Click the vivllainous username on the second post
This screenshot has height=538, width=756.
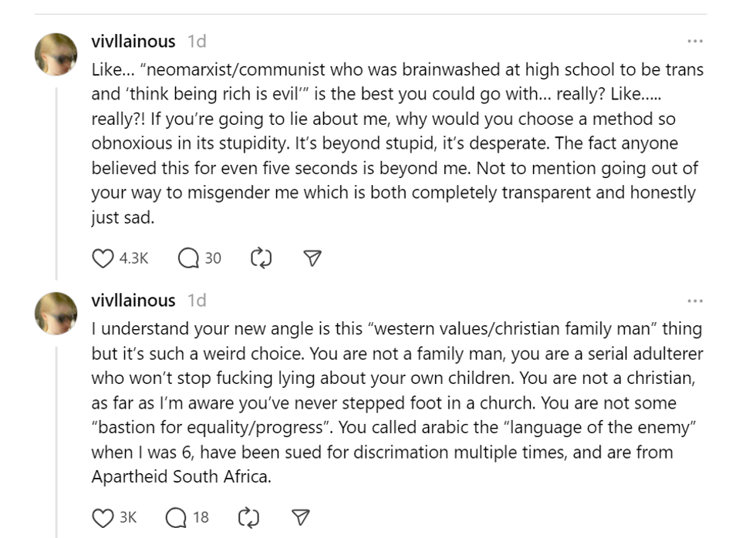[x=133, y=301]
